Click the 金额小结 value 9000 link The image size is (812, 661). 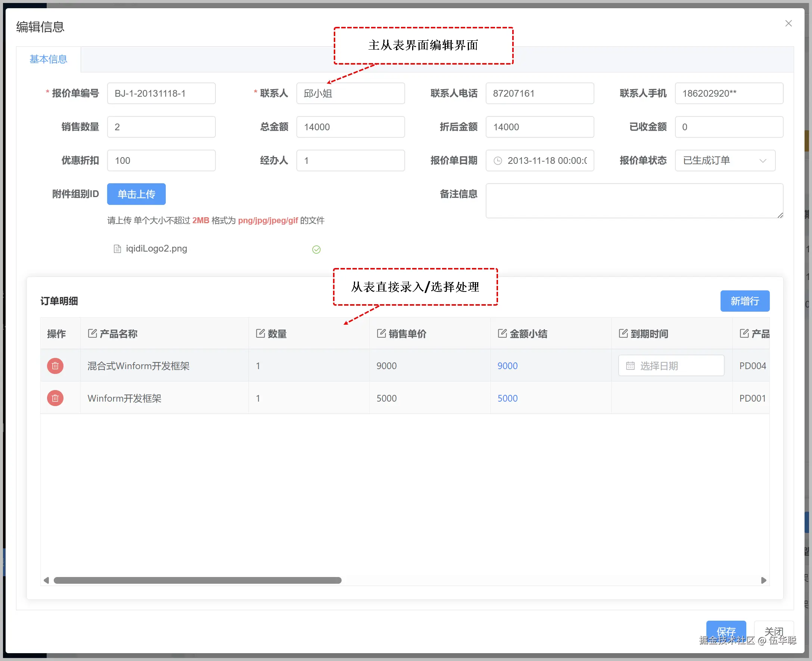point(507,366)
